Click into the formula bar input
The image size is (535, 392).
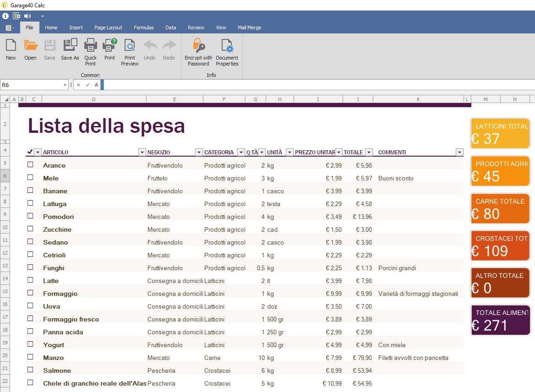tap(319, 85)
